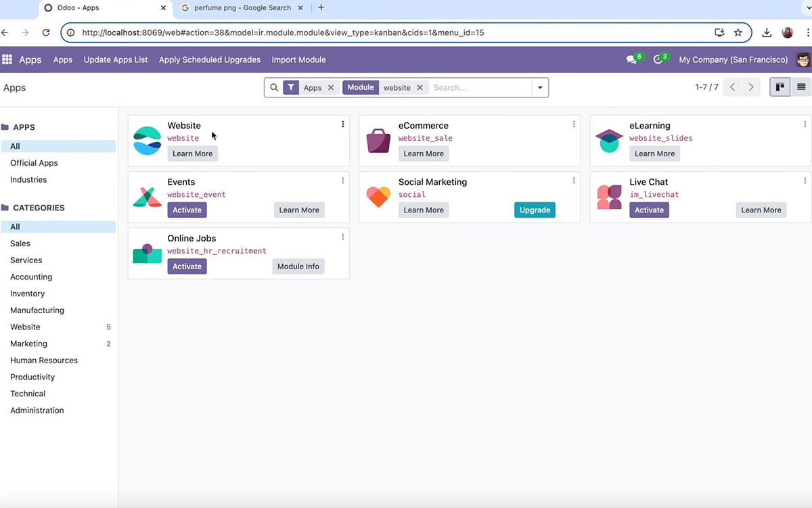Click the Live Chat app icon
The image size is (812, 508).
(x=608, y=197)
